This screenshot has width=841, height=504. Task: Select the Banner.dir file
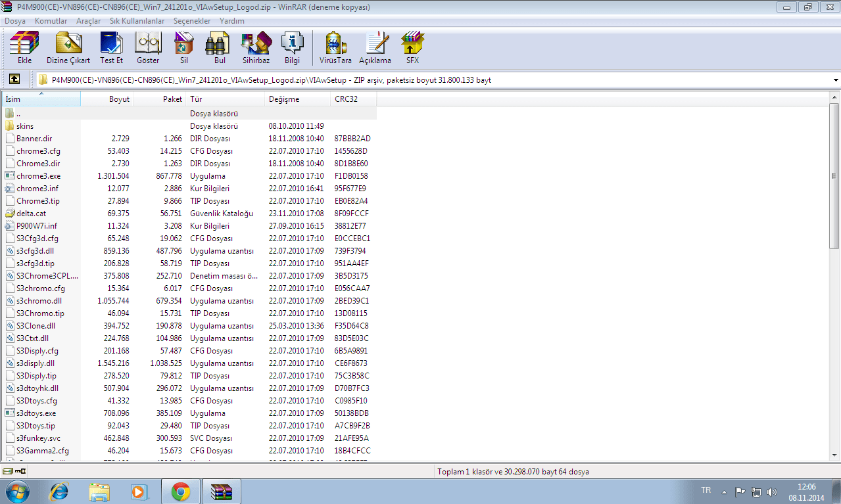34,139
